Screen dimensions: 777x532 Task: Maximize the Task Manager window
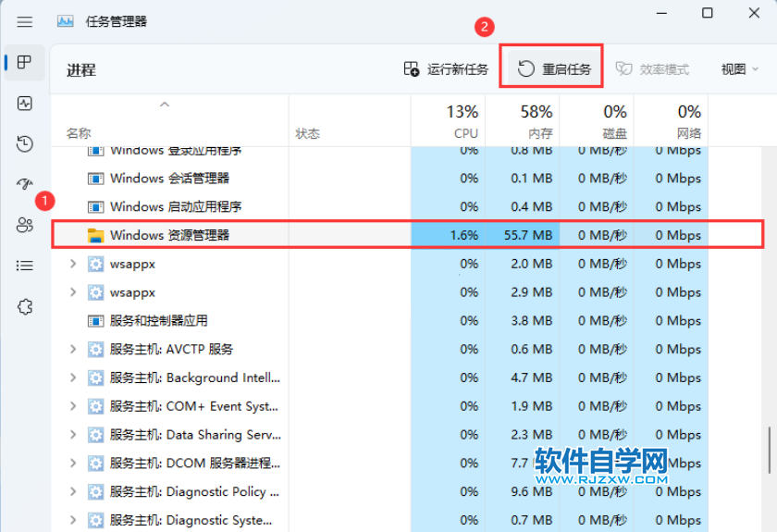[707, 13]
